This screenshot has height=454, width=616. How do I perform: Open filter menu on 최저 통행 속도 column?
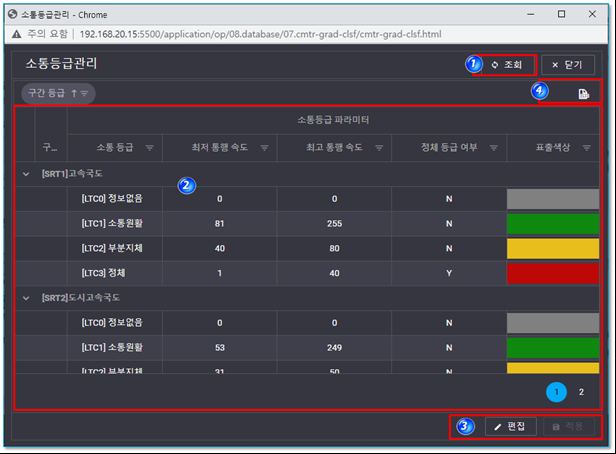coord(265,148)
